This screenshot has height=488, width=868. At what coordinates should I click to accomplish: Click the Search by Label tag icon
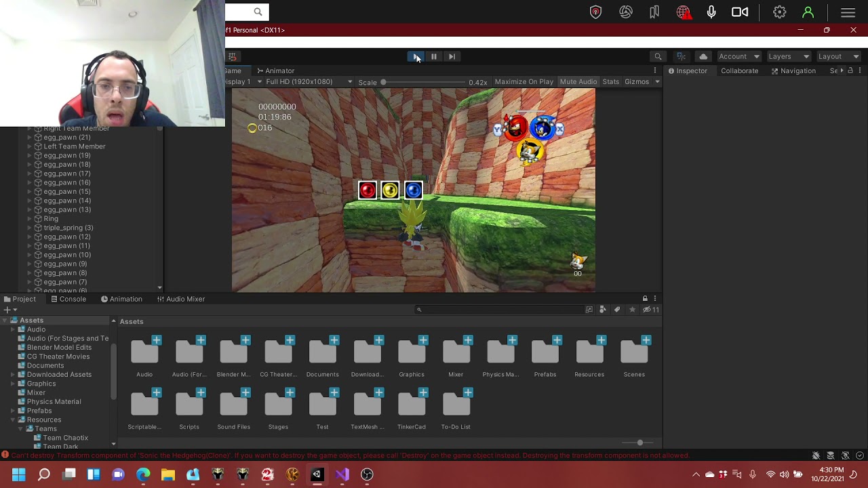point(617,310)
